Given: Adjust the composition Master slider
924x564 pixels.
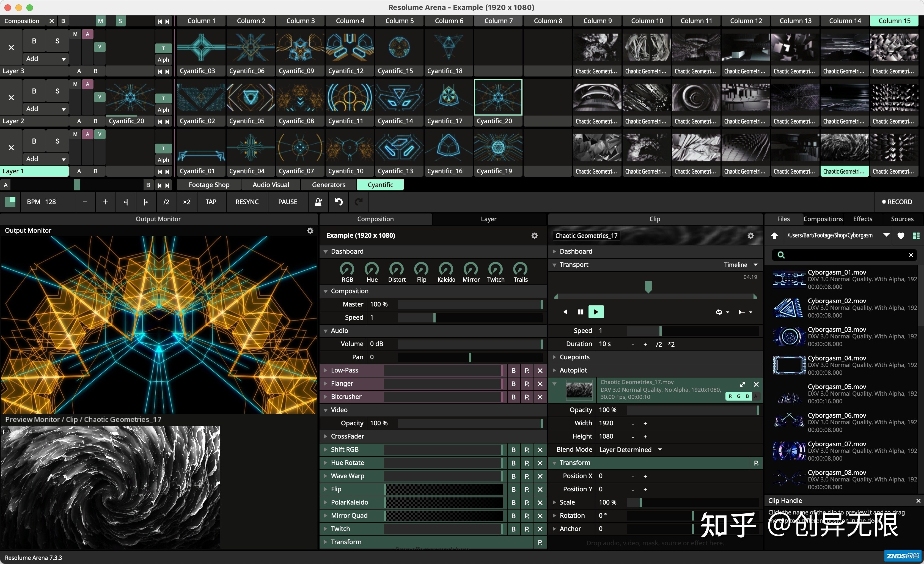Looking at the screenshot, I should tap(470, 304).
